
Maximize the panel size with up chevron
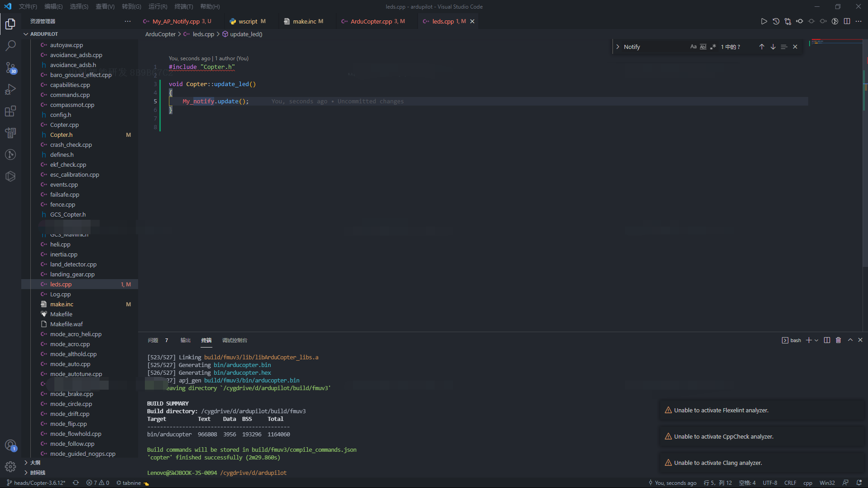pos(850,340)
